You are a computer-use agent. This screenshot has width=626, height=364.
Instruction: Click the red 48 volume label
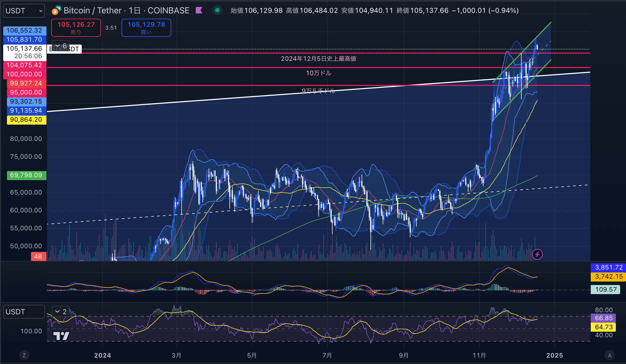click(39, 256)
